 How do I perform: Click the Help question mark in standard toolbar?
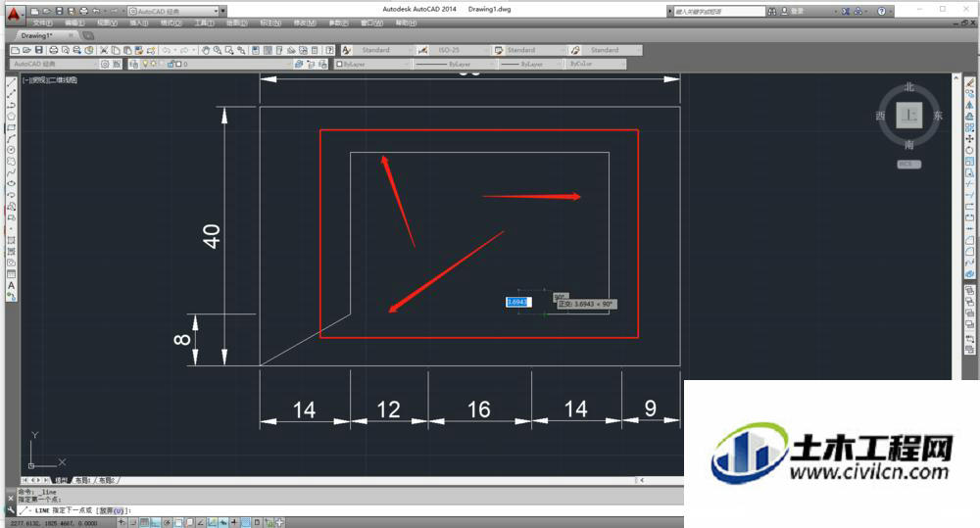pyautogui.click(x=329, y=50)
